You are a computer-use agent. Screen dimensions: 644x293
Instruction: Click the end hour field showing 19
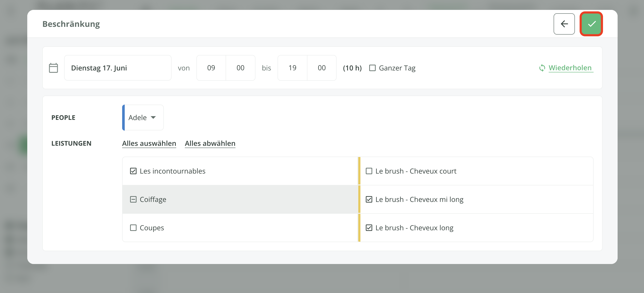click(x=292, y=68)
